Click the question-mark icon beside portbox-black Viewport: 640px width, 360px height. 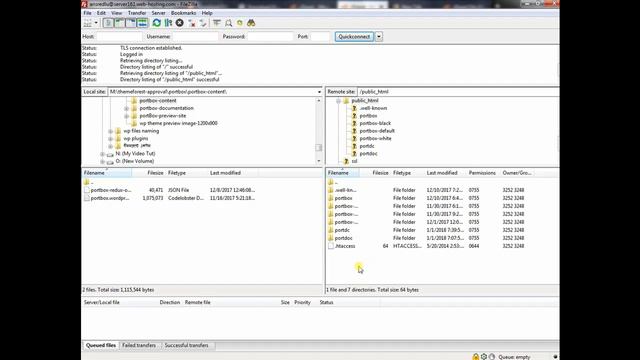[x=354, y=123]
